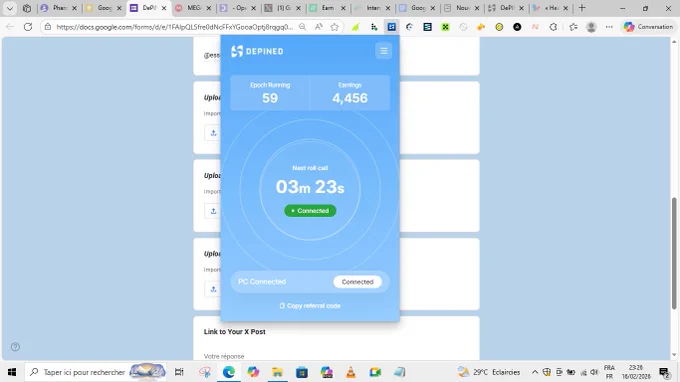
Task: Open Microsoft Edge from the taskbar
Action: tap(229, 372)
